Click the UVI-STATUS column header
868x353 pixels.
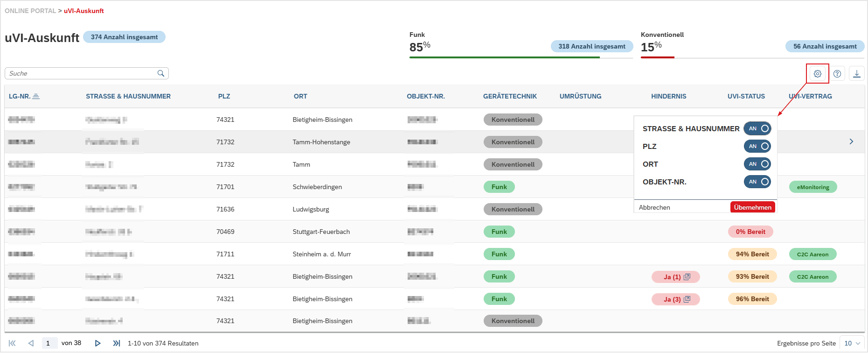click(x=746, y=96)
